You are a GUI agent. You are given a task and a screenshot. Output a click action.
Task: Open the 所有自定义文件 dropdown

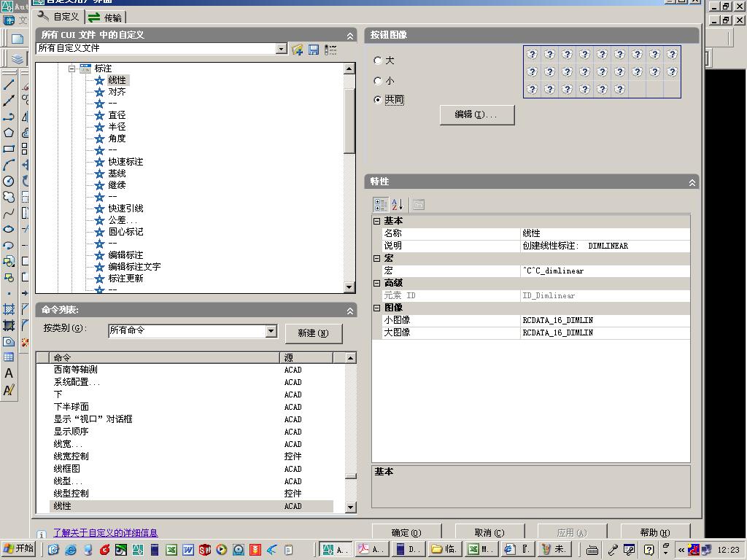282,49
